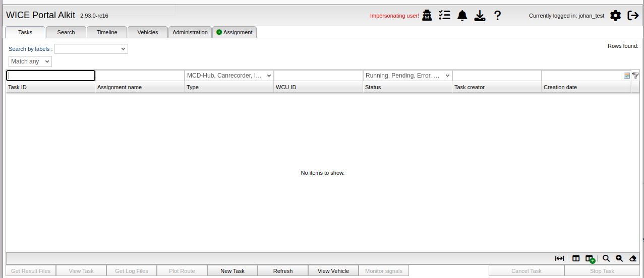The height and width of the screenshot is (278, 644).
Task: Open the Type filter dropdown
Action: tap(229, 76)
